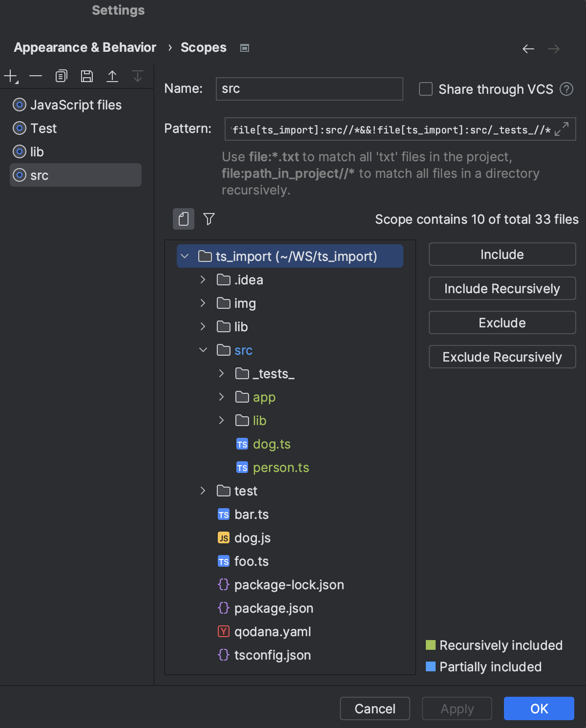Expand the .idea folder
Screen dimensions: 586x728
click(203, 279)
